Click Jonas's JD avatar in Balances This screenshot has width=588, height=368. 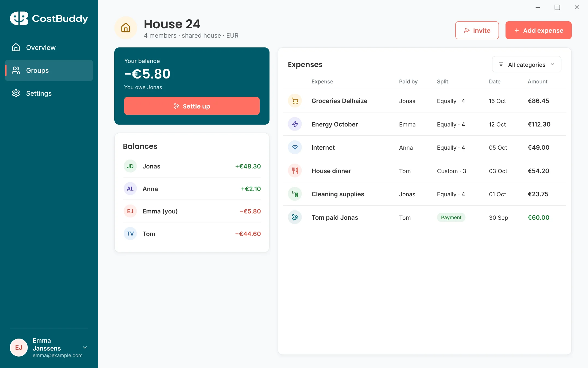(130, 166)
